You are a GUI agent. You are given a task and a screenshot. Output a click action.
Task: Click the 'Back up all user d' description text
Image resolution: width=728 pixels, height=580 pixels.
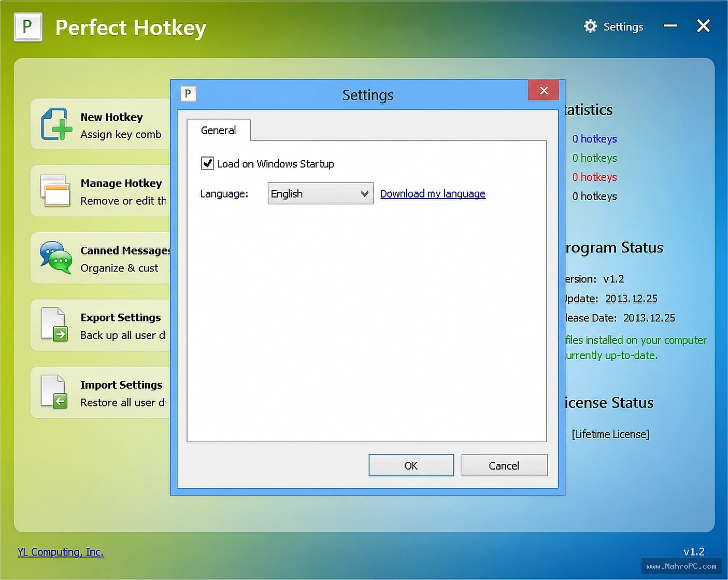coord(123,335)
